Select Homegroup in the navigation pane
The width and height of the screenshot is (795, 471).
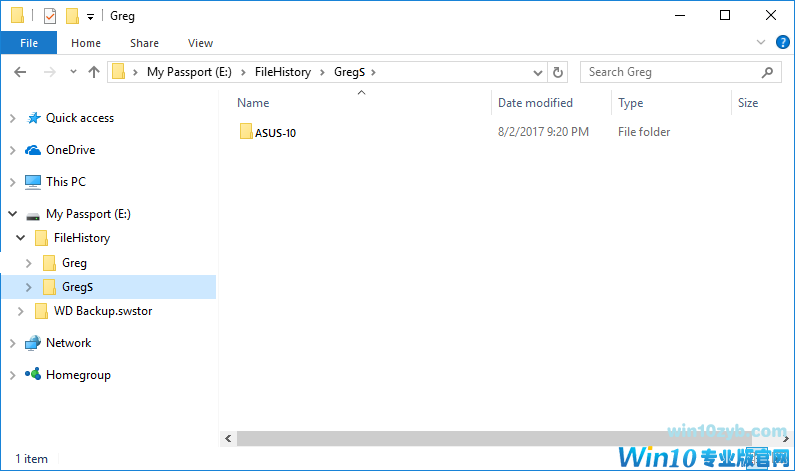[x=78, y=375]
